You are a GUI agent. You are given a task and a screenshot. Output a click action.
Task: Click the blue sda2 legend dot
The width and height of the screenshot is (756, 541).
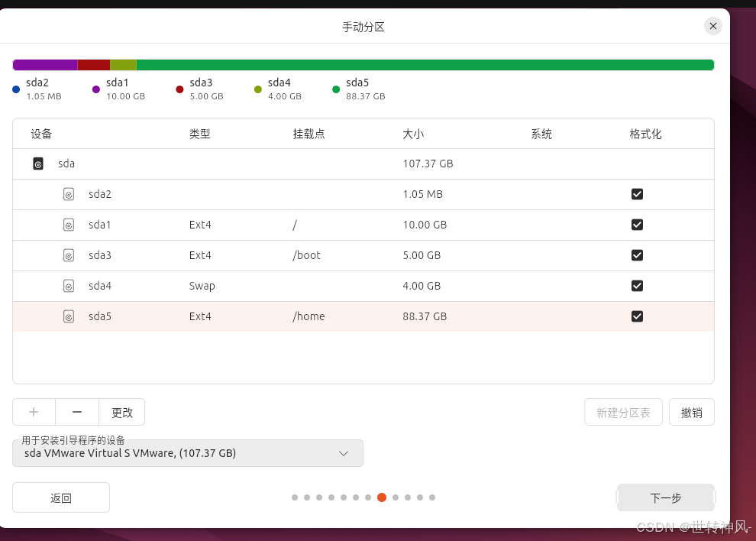click(16, 89)
